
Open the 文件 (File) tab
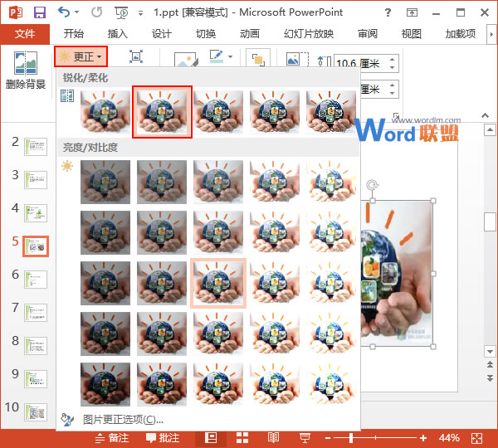[25, 34]
